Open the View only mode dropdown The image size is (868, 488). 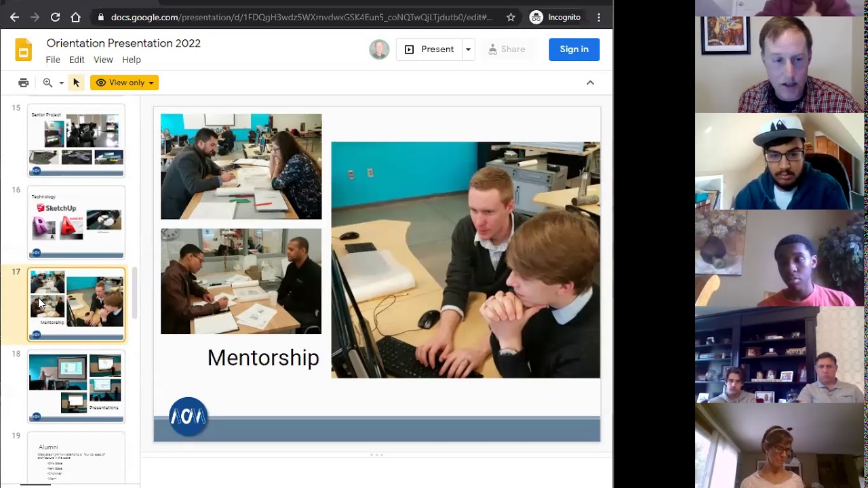click(x=124, y=83)
